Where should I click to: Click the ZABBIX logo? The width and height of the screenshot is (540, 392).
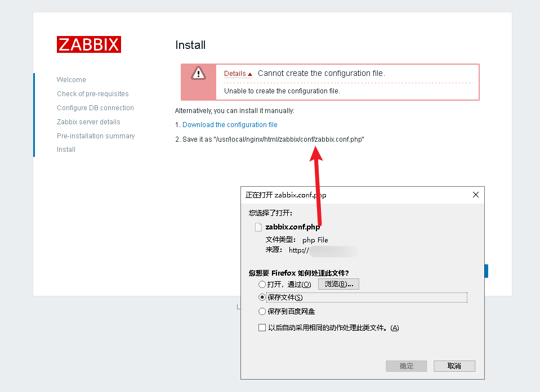pos(89,44)
